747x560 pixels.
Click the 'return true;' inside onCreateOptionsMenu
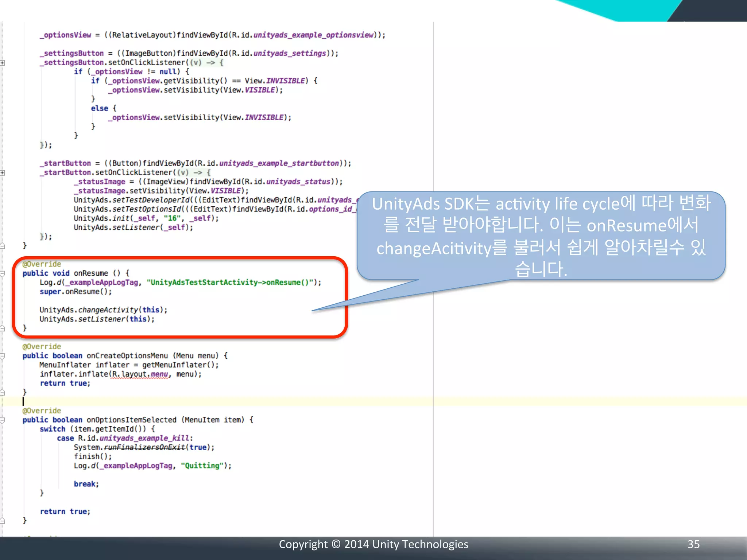coord(65,383)
